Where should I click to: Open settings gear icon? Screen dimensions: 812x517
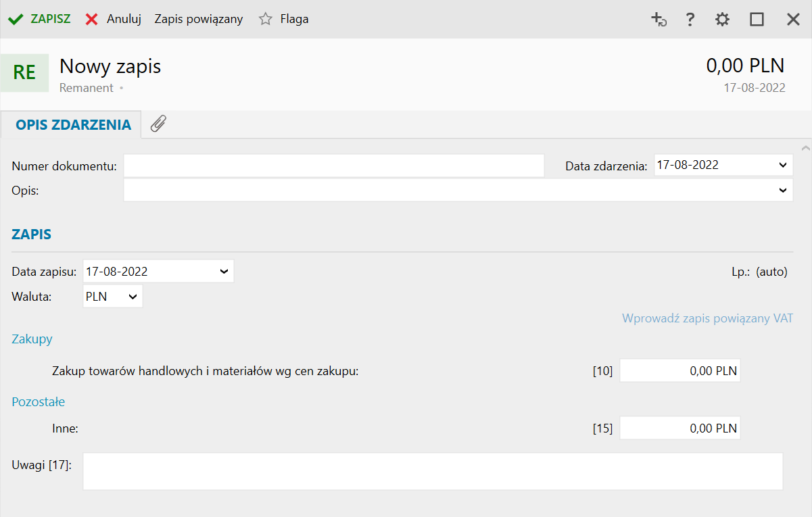[x=722, y=20]
